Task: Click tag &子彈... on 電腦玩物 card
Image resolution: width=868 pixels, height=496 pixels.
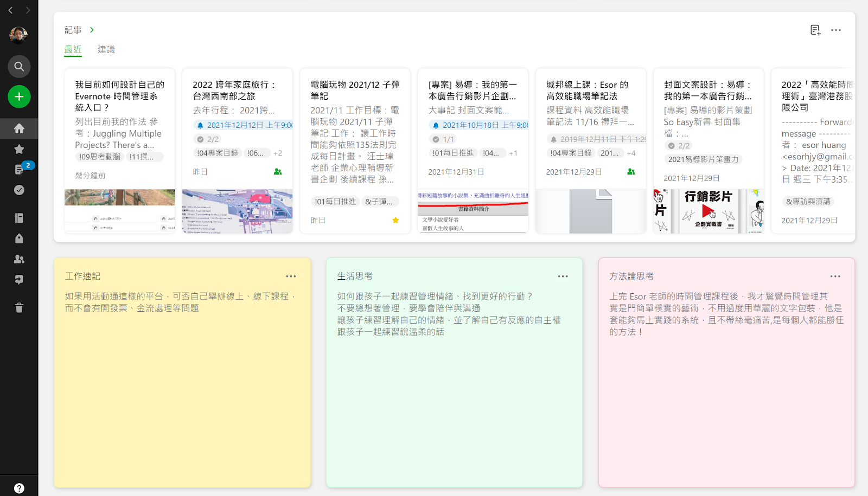Action: (379, 202)
